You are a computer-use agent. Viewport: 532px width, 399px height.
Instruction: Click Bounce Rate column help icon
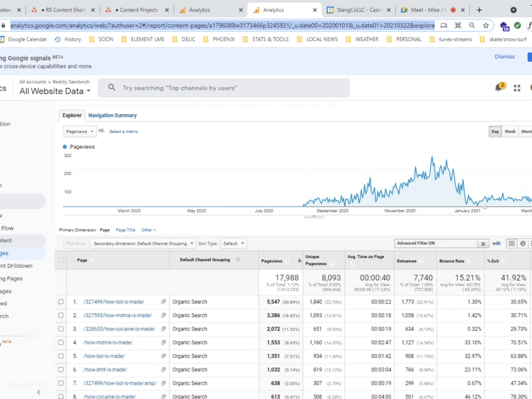[x=469, y=261]
